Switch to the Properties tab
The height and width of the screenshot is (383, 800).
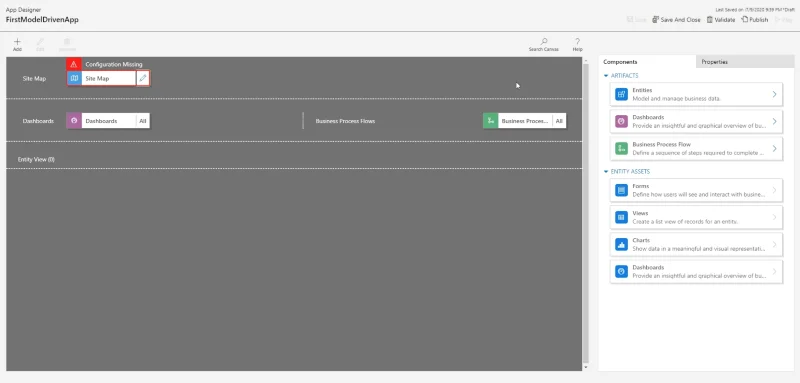(745, 62)
